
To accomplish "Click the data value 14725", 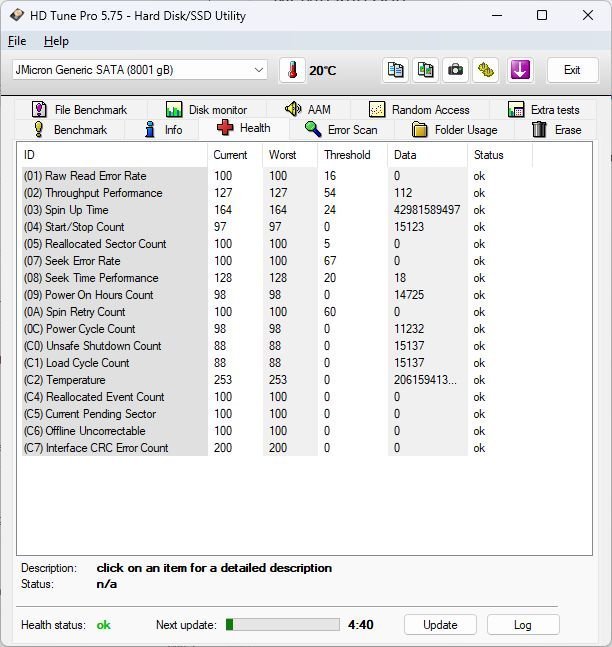I will click(409, 295).
